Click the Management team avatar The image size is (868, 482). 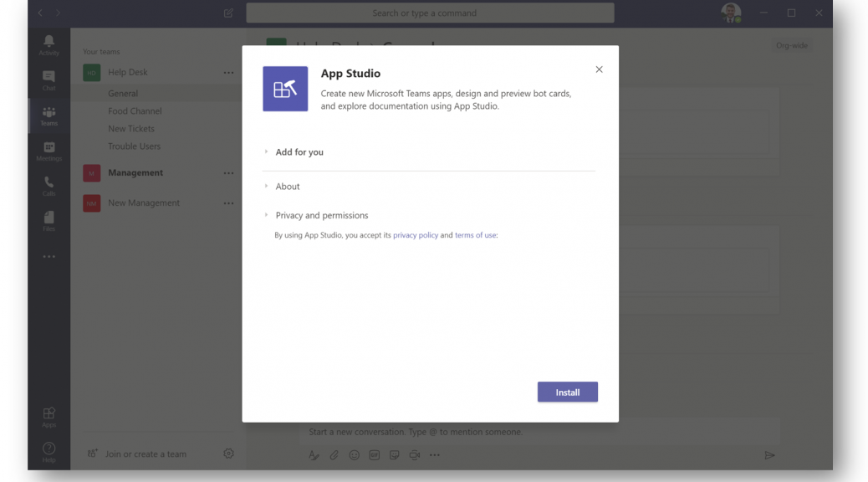click(x=92, y=173)
